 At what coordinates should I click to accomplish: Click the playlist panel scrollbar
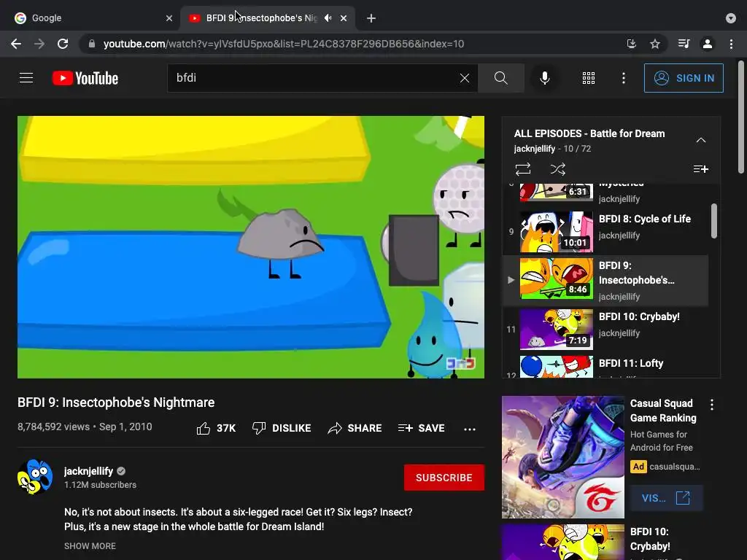713,220
